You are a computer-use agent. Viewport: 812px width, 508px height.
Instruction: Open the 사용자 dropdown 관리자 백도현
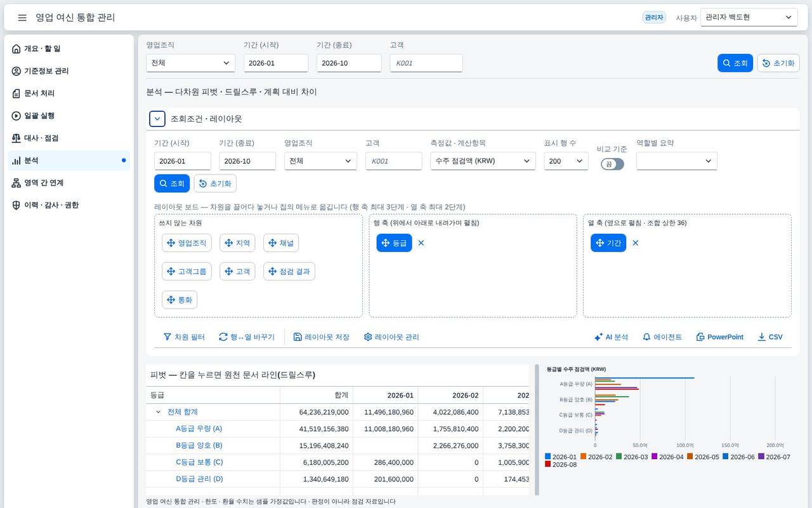[x=749, y=18]
